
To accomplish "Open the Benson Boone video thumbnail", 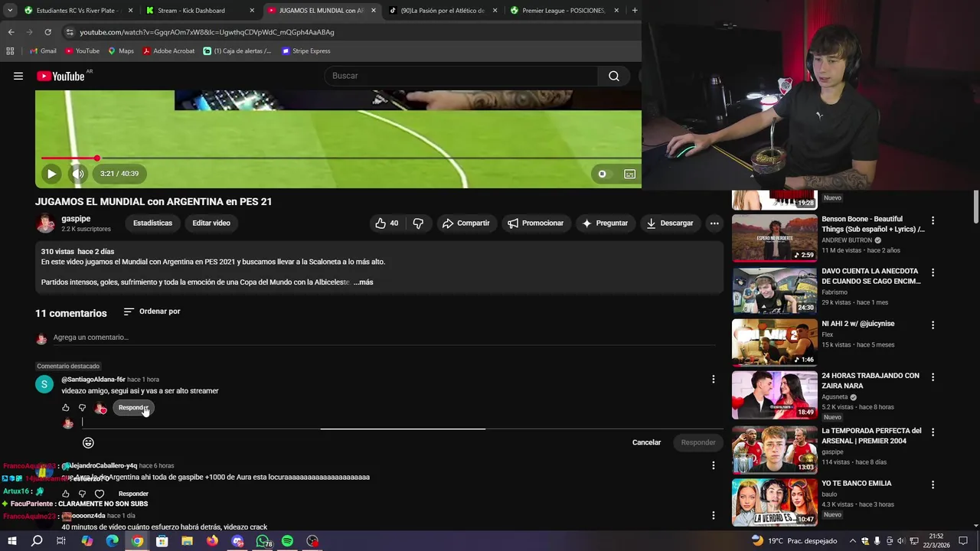I will tap(774, 238).
